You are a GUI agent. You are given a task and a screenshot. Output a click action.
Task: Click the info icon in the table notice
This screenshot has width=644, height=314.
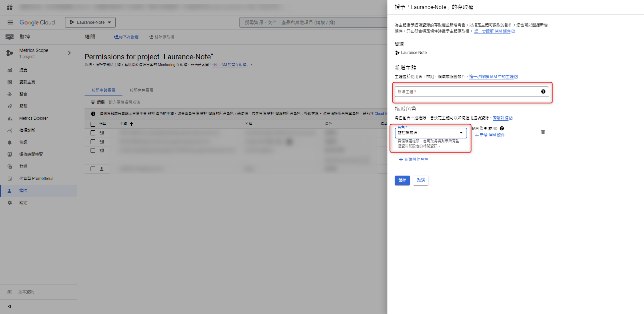click(x=93, y=114)
